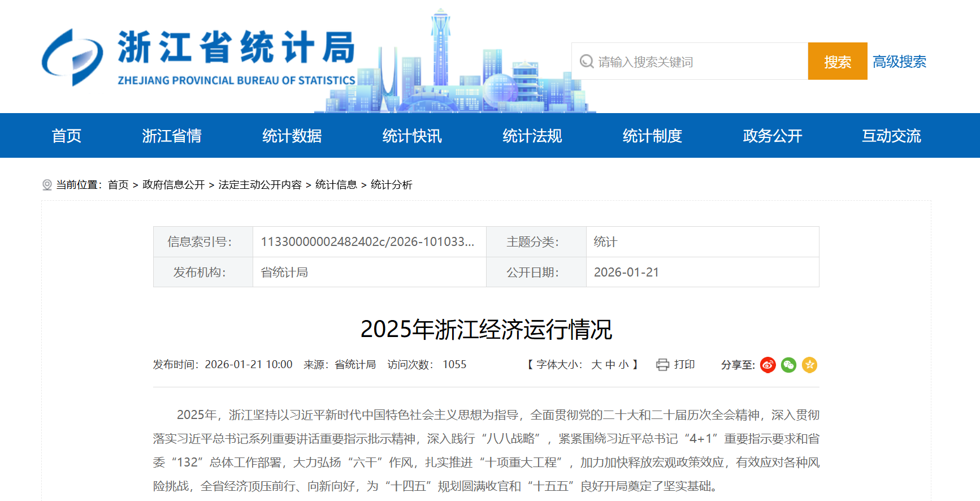Viewport: 980px width, 501px height.
Task: Open 政府信息公开 breadcrumb link
Action: [x=174, y=185]
